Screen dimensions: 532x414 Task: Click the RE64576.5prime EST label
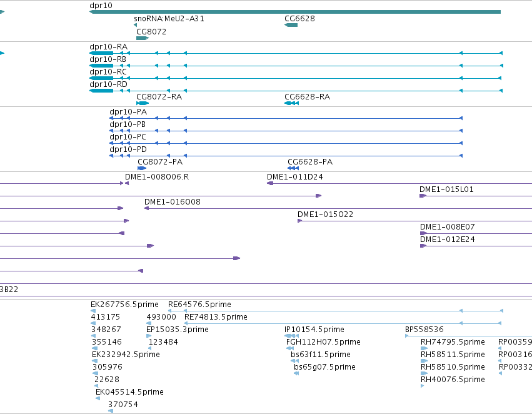click(x=199, y=305)
